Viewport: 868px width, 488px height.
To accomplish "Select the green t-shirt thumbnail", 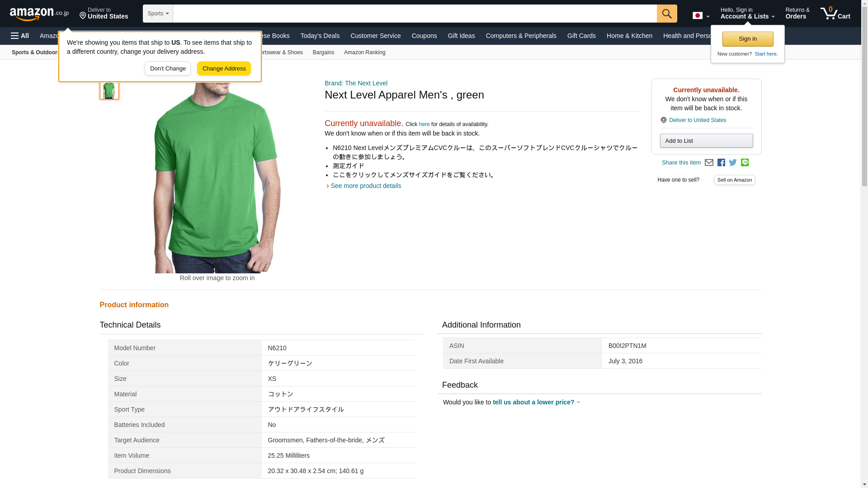I will pyautogui.click(x=109, y=90).
